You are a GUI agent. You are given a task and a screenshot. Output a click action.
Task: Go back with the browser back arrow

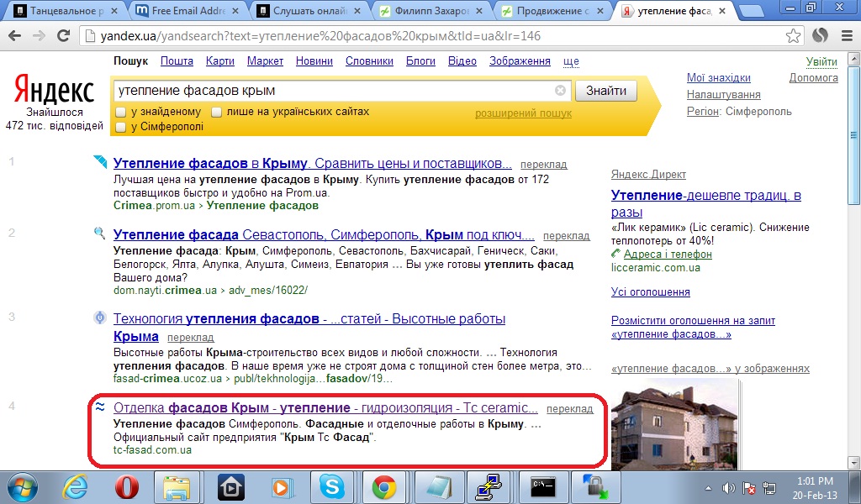pyautogui.click(x=15, y=36)
